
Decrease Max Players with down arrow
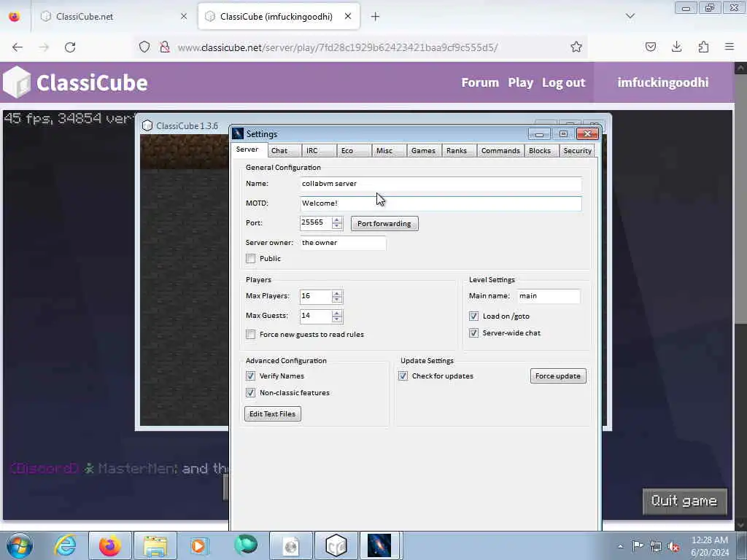tap(337, 300)
